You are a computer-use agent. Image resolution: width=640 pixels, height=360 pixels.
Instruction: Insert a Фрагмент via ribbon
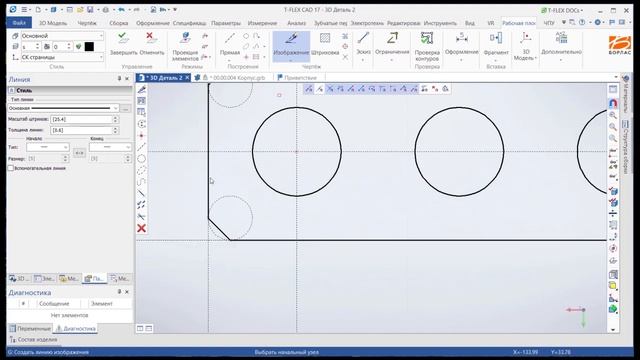click(496, 46)
